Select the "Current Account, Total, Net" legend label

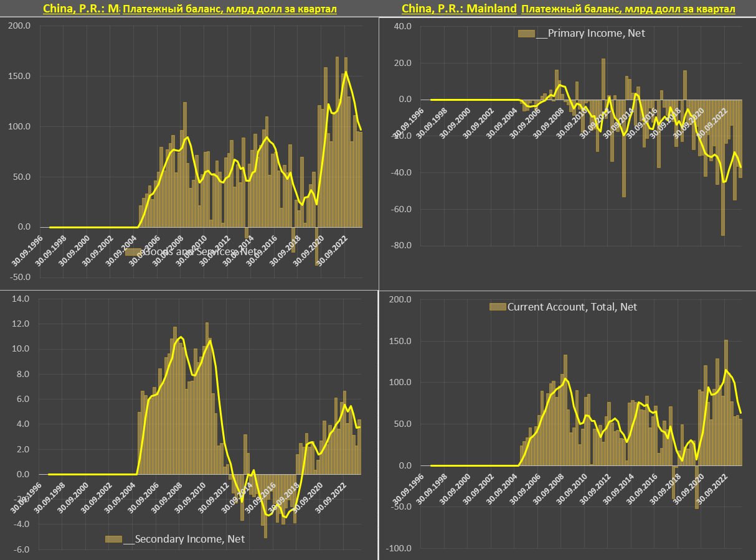[572, 307]
